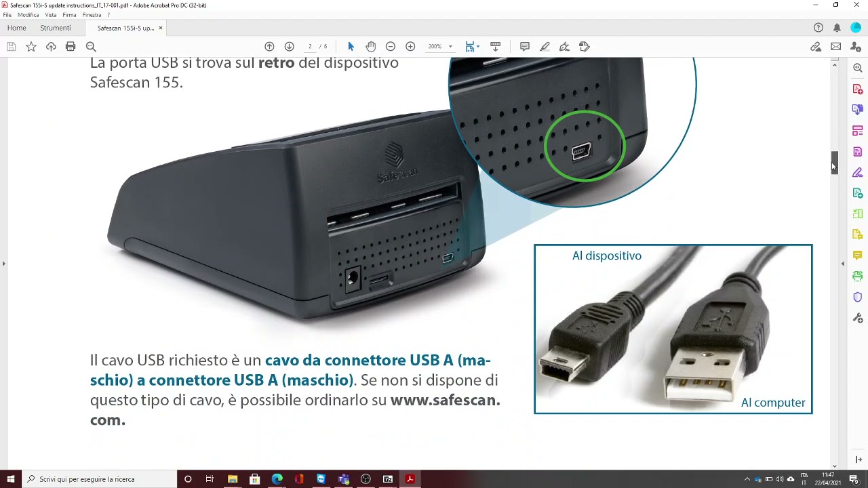
Task: Expand the left navigation pane
Action: click(x=3, y=263)
